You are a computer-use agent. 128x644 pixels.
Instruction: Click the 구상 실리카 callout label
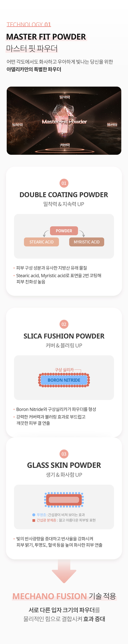[64, 369]
